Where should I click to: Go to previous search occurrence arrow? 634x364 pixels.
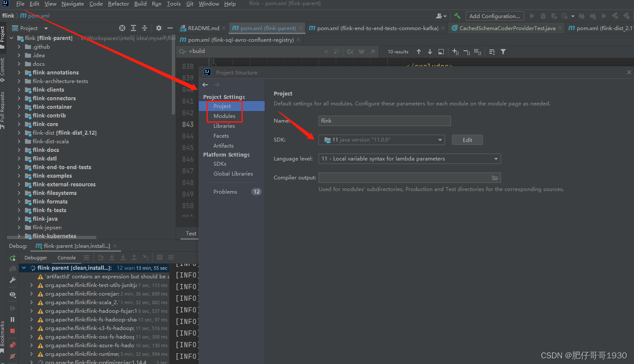pyautogui.click(x=419, y=52)
